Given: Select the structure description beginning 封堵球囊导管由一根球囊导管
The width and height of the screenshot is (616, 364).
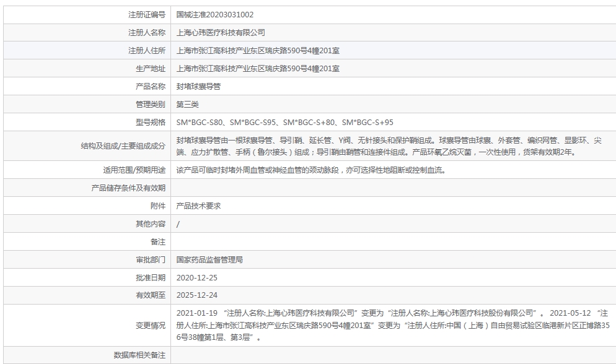Looking at the screenshot, I should [389, 146].
